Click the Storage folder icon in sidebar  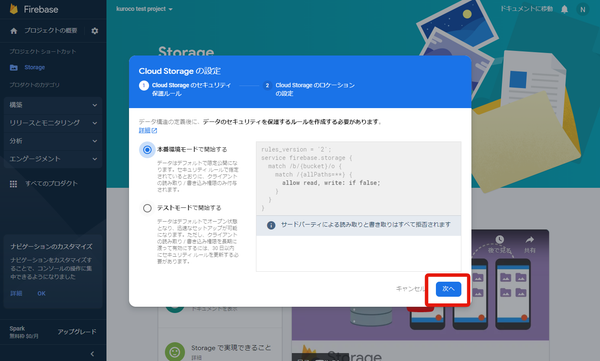14,68
